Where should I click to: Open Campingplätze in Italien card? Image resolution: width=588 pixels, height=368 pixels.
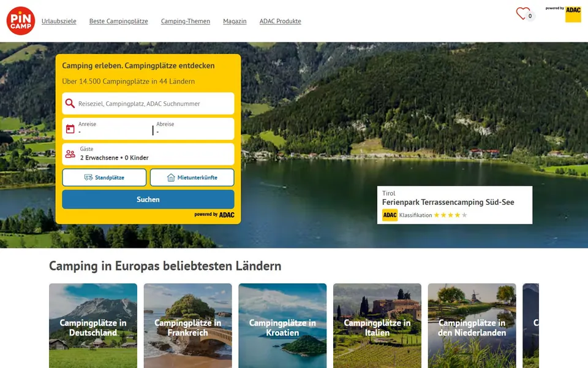377,326
